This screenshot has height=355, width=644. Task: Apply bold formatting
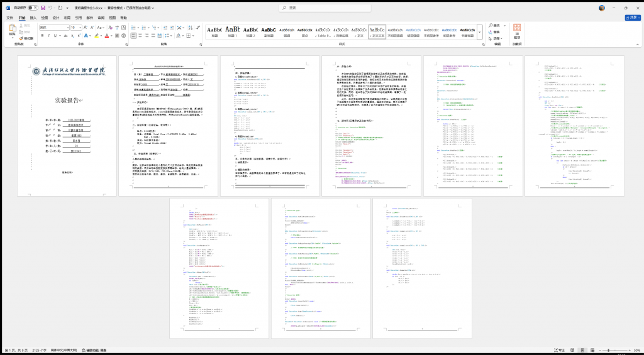[42, 36]
